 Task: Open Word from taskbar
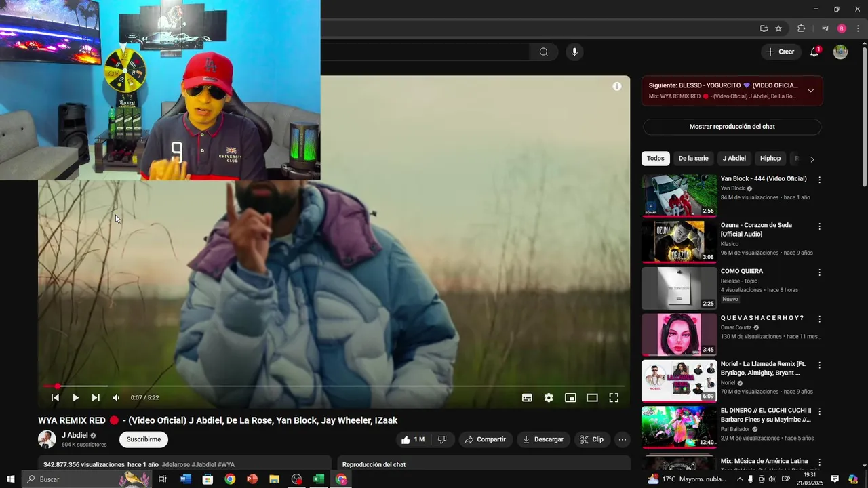click(x=186, y=479)
